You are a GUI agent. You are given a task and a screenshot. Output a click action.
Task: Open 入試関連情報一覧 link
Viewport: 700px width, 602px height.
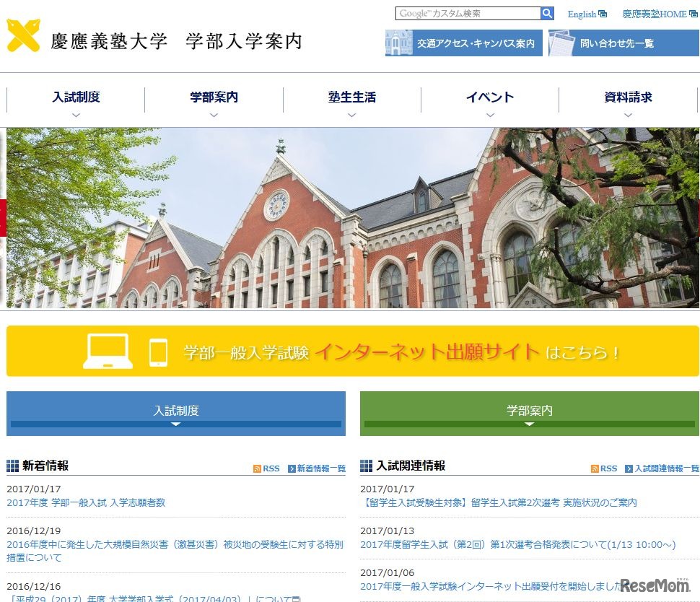(x=667, y=468)
